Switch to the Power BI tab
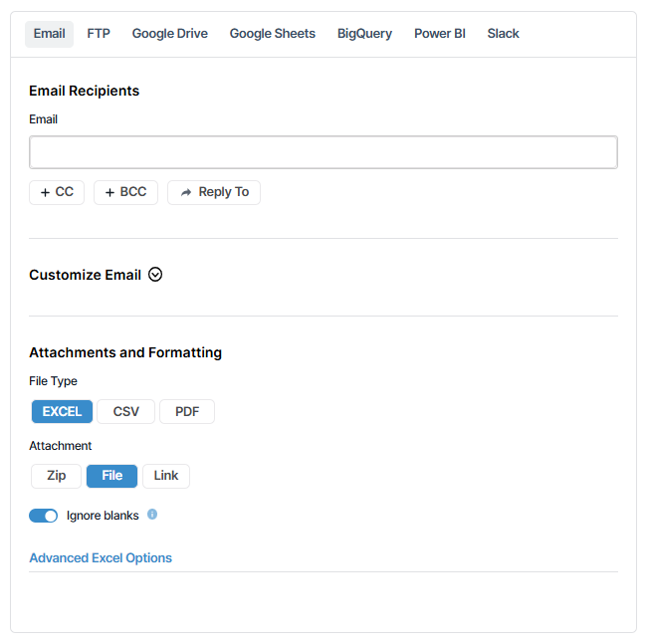Screen dimensions: 649x644 click(x=440, y=34)
